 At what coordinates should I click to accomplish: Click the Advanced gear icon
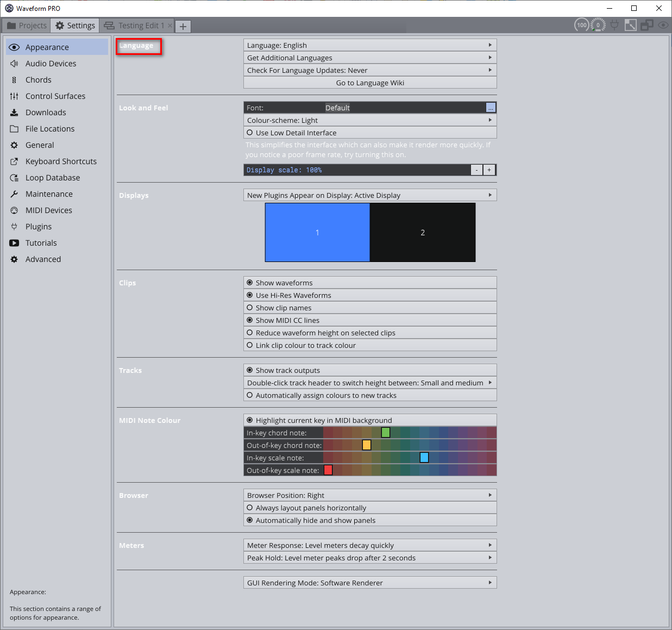[x=14, y=259]
